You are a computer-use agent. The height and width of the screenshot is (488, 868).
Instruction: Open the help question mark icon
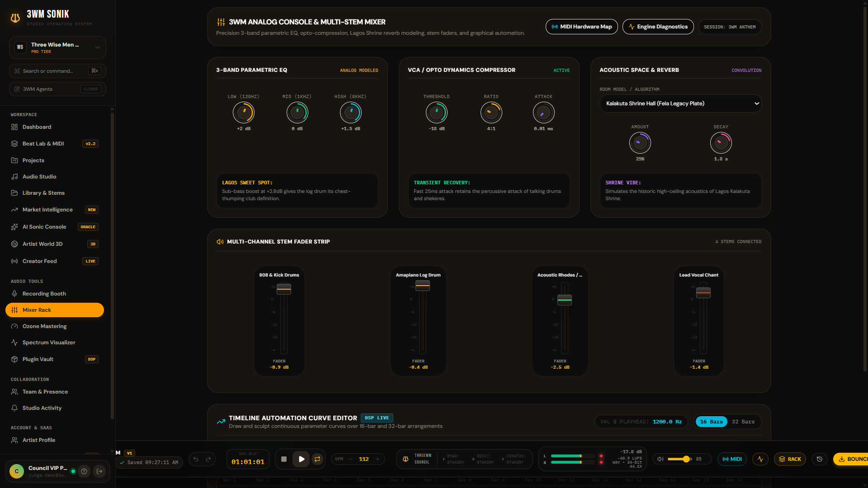(84, 471)
